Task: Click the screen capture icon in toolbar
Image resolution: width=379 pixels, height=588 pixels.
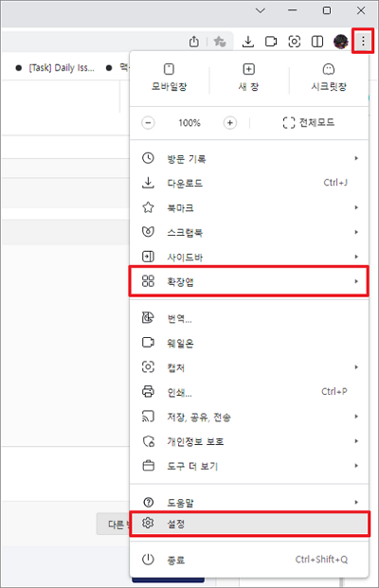Action: coord(294,42)
